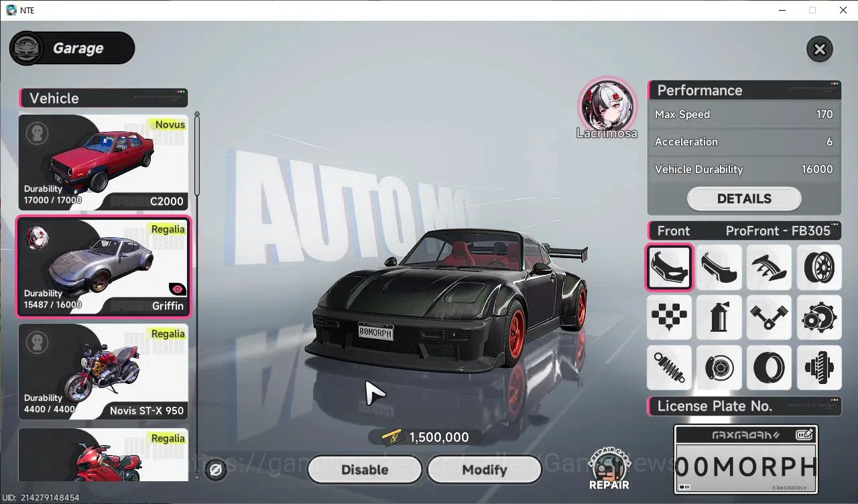This screenshot has height=504, width=858.
Task: Click the vehicle list scrollbar
Action: click(197, 153)
